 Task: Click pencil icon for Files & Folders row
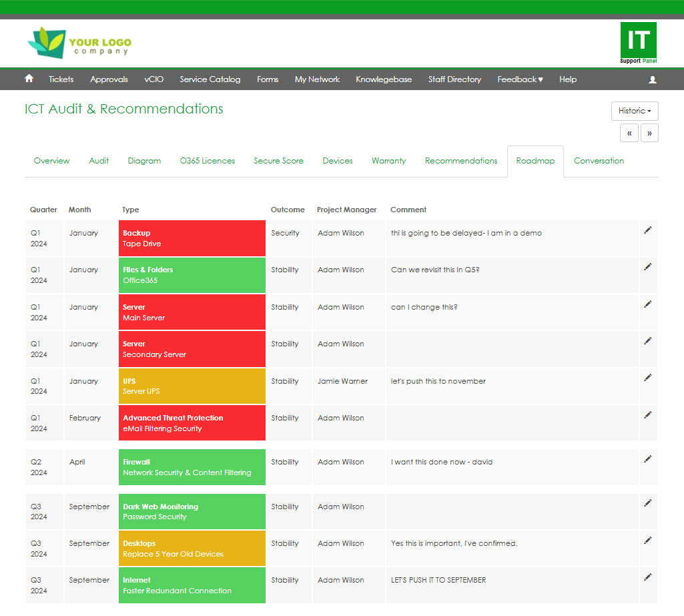pyautogui.click(x=647, y=267)
